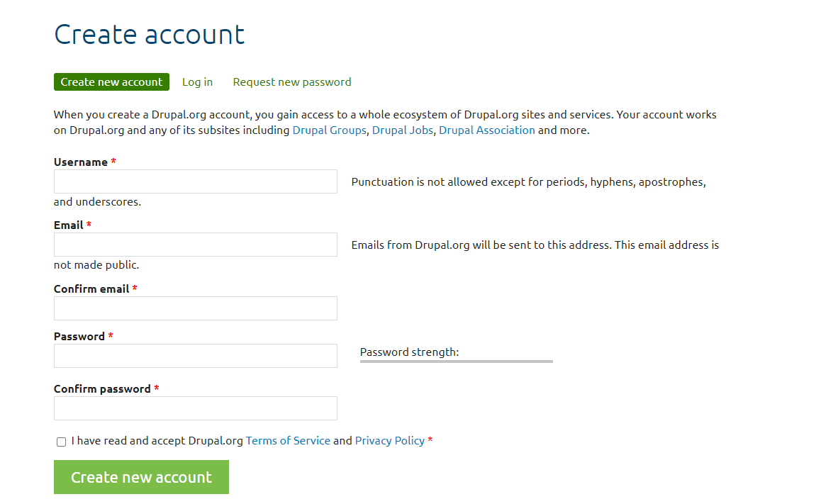The width and height of the screenshot is (821, 504).
Task: Click the Create account page heading
Action: pos(149,33)
